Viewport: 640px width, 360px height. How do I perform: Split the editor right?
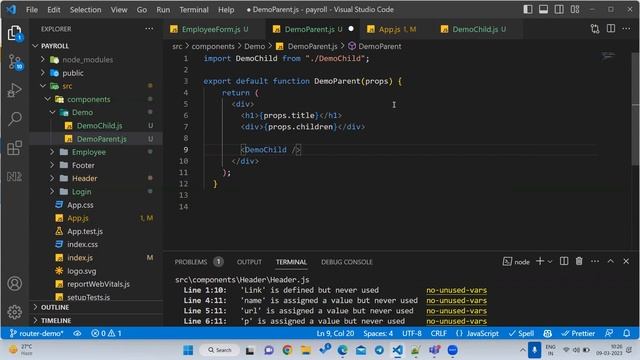point(611,29)
